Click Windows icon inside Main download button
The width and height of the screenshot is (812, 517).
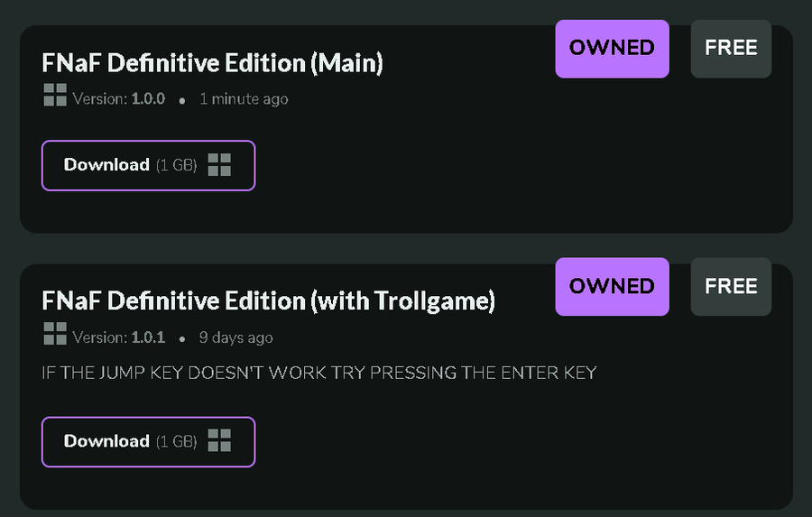tap(219, 165)
